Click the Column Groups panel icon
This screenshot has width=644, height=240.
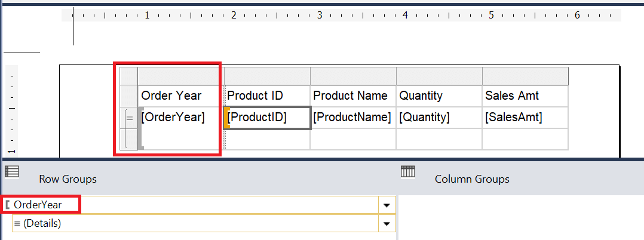pyautogui.click(x=408, y=171)
